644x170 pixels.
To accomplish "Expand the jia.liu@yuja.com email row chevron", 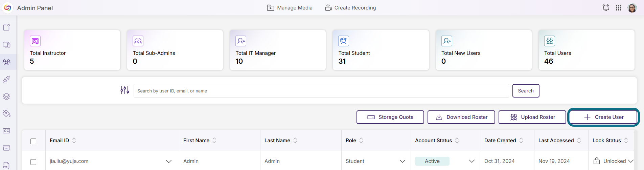I will pos(168,162).
